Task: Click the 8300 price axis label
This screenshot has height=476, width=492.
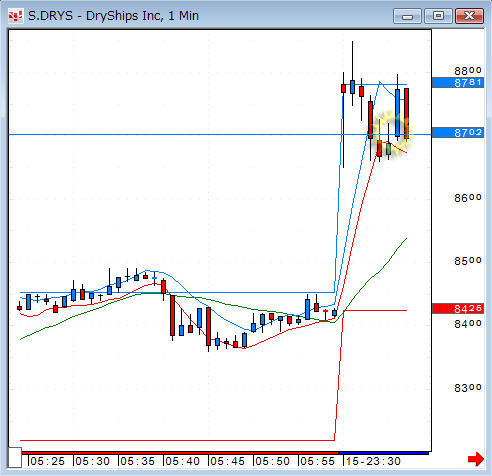Action: click(468, 388)
